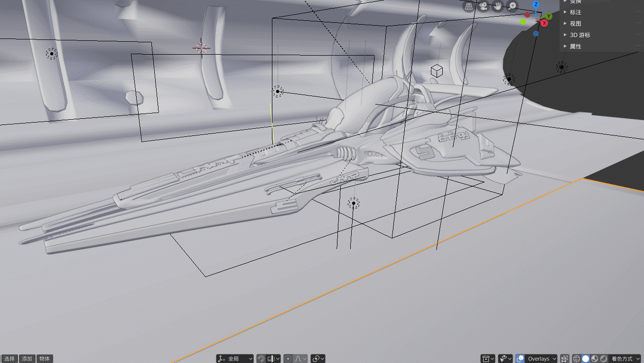Viewport: 644px width, 363px height.
Task: Click the hand pan view icon
Action: [x=498, y=6]
